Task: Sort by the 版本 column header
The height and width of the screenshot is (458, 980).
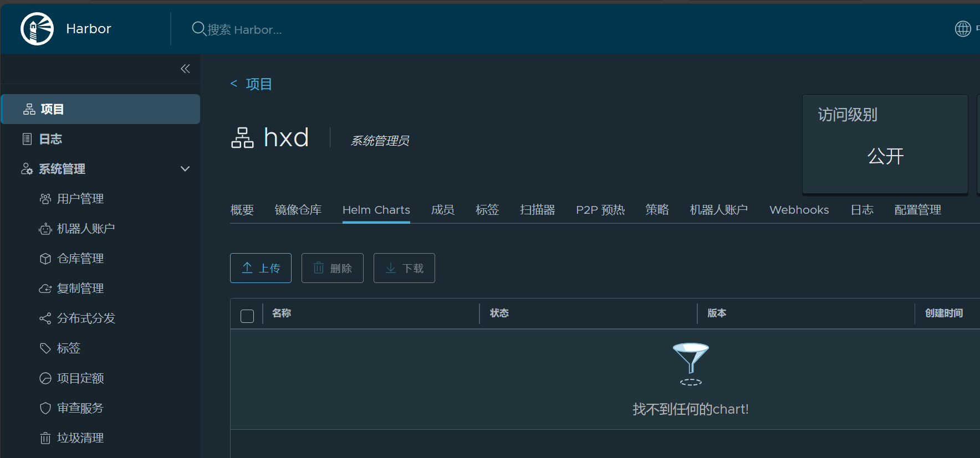Action: tap(717, 313)
